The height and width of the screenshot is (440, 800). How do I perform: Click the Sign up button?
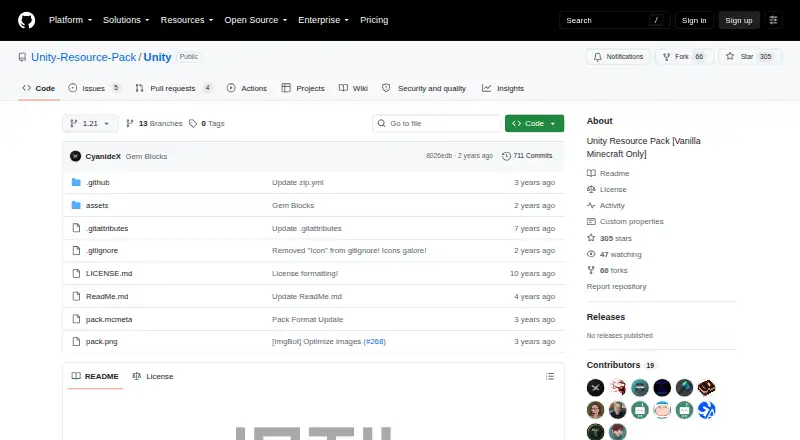pyautogui.click(x=739, y=20)
